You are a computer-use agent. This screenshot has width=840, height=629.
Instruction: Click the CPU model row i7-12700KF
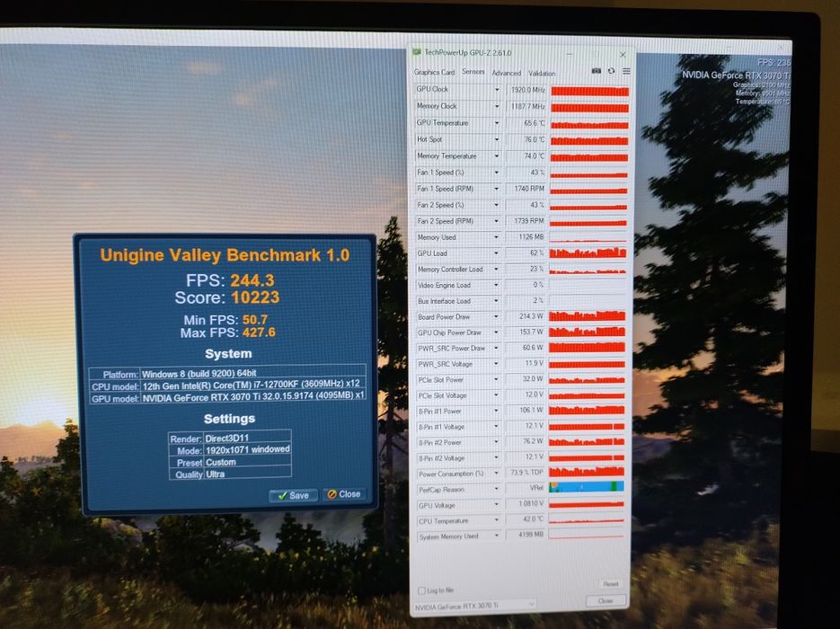click(x=227, y=386)
